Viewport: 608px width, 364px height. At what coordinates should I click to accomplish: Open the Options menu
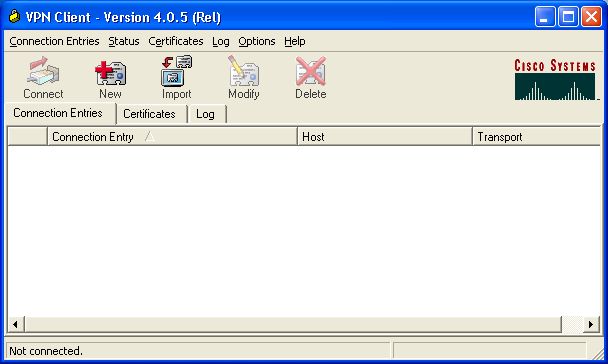(257, 41)
